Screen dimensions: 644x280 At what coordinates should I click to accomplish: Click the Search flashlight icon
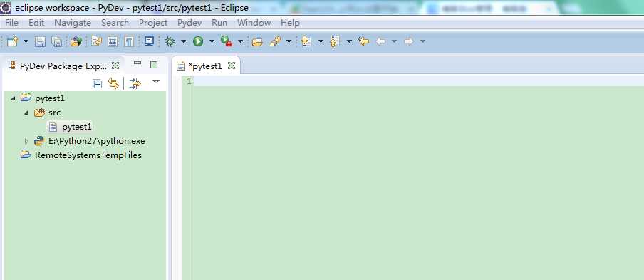pos(275,41)
